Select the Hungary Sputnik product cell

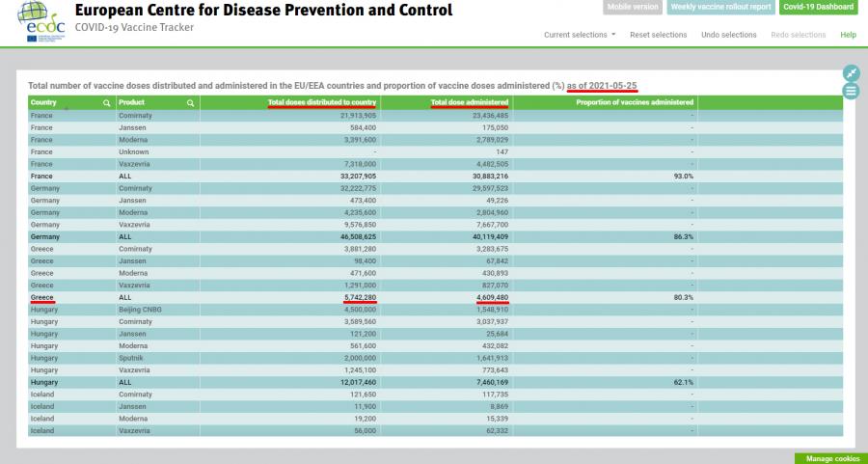click(x=132, y=358)
